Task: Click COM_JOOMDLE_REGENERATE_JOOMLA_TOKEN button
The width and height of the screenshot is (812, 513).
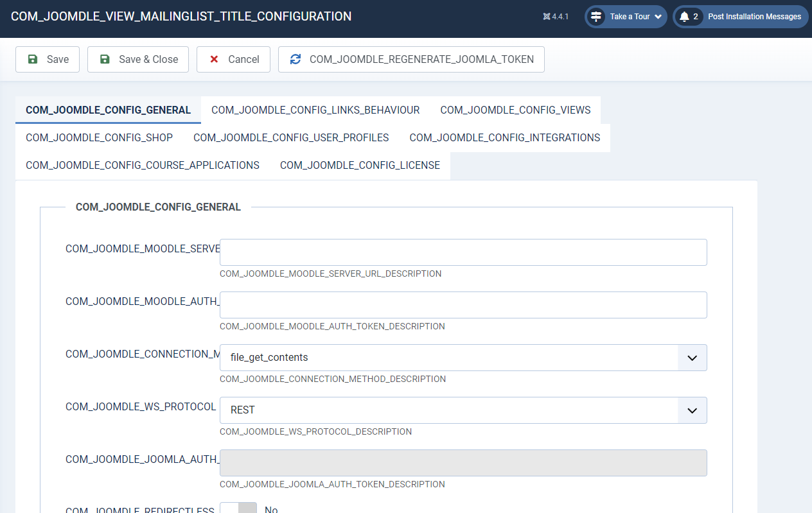Action: pyautogui.click(x=411, y=59)
